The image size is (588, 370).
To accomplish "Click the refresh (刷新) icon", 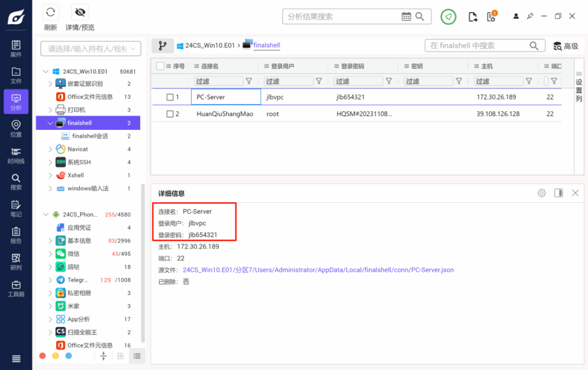I will tap(51, 13).
